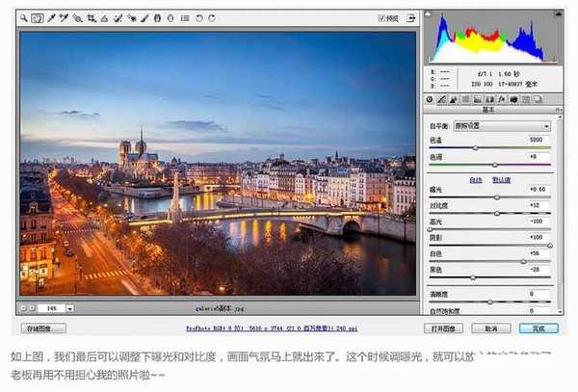Image resolution: width=578 pixels, height=392 pixels.
Task: Click the zoom out minus button
Action: [x=23, y=308]
